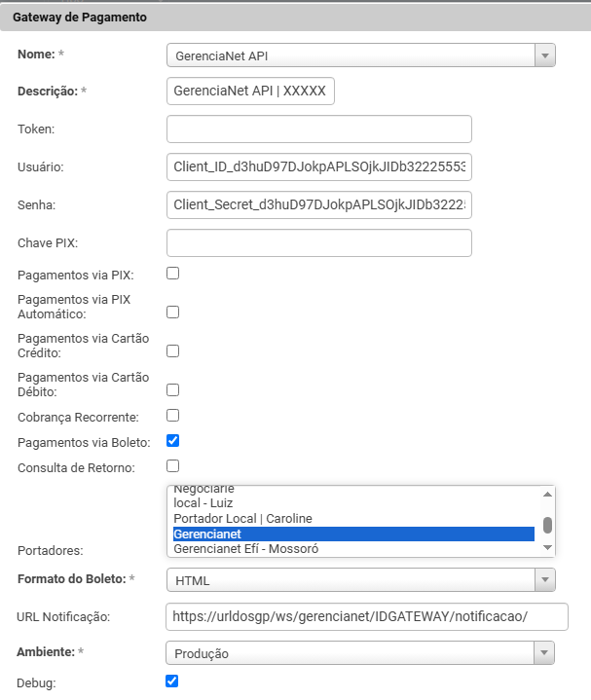Focus the Chave PIX text field
The width and height of the screenshot is (591, 700).
point(319,242)
